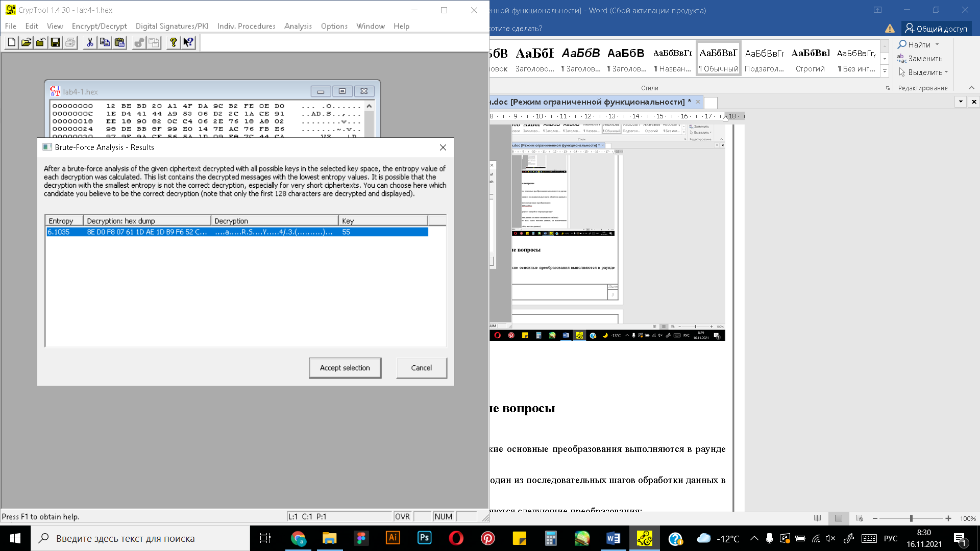
Task: Click Найти search button in Word ribbon
Action: 914,44
